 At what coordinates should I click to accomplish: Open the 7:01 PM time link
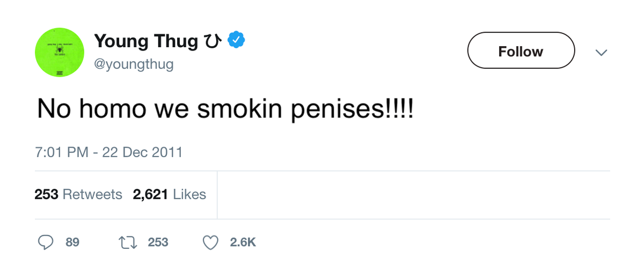pos(61,152)
